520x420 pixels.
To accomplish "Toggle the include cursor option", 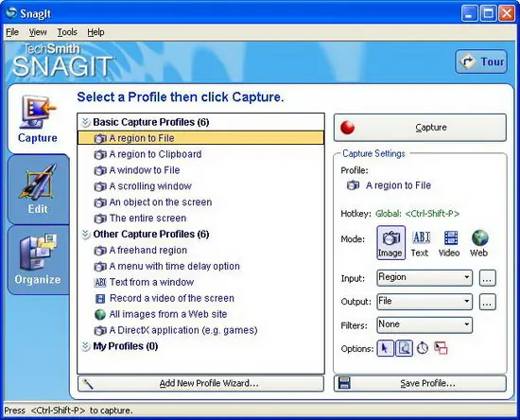I will [386, 348].
